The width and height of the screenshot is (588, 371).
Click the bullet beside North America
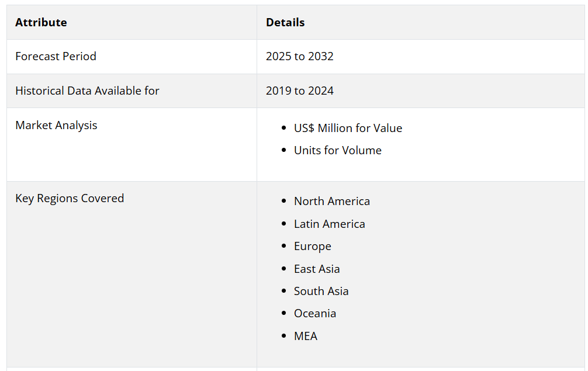pyautogui.click(x=283, y=201)
